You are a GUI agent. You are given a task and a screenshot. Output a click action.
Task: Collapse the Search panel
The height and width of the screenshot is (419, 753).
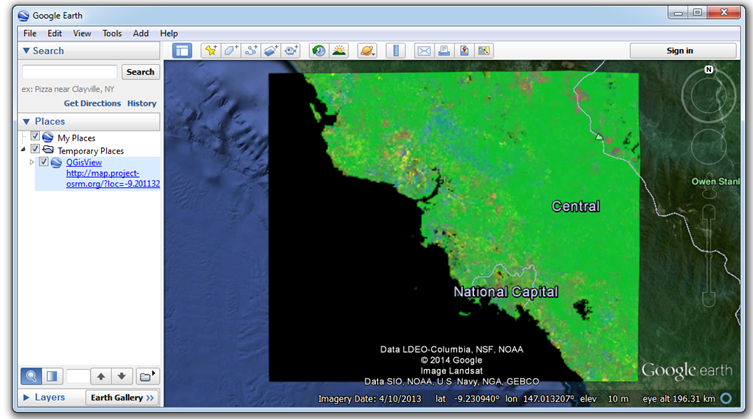click(x=26, y=50)
